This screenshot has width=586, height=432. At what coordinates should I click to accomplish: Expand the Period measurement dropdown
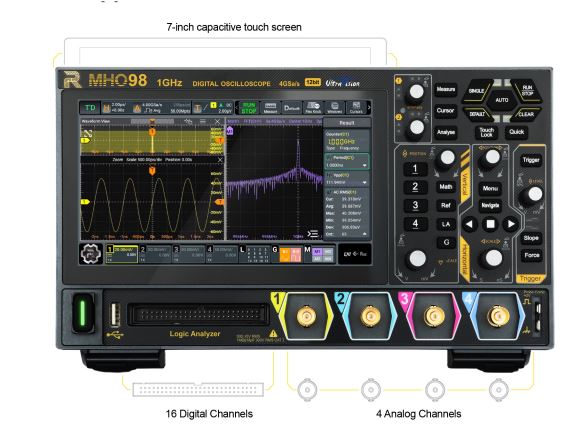point(364,165)
